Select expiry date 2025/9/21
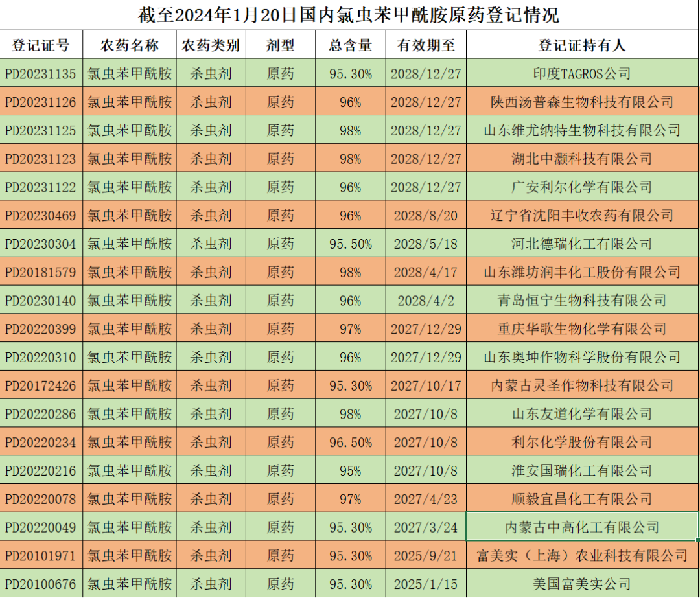This screenshot has width=700, height=598. pos(426,555)
